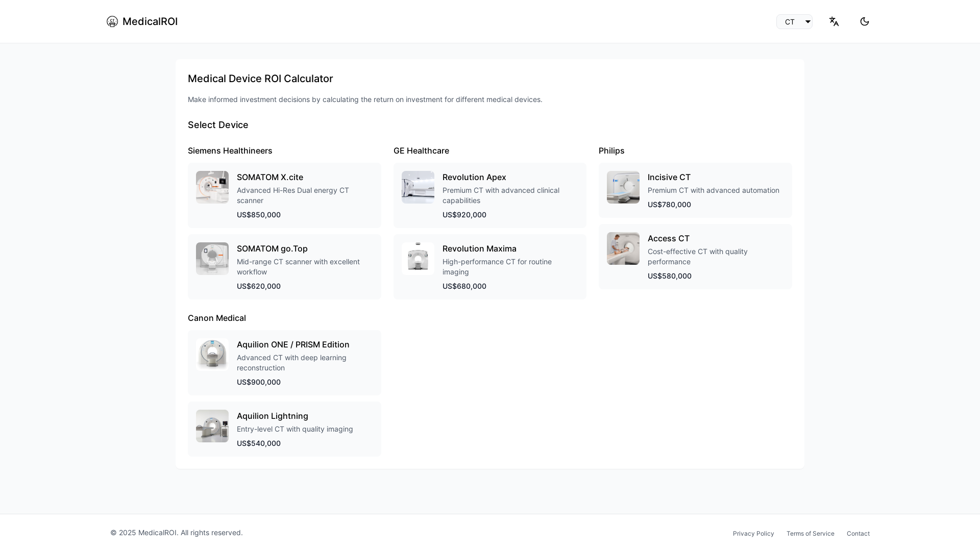
Task: Choose the Aquilion ONE / PRISM Edition title
Action: (x=293, y=344)
